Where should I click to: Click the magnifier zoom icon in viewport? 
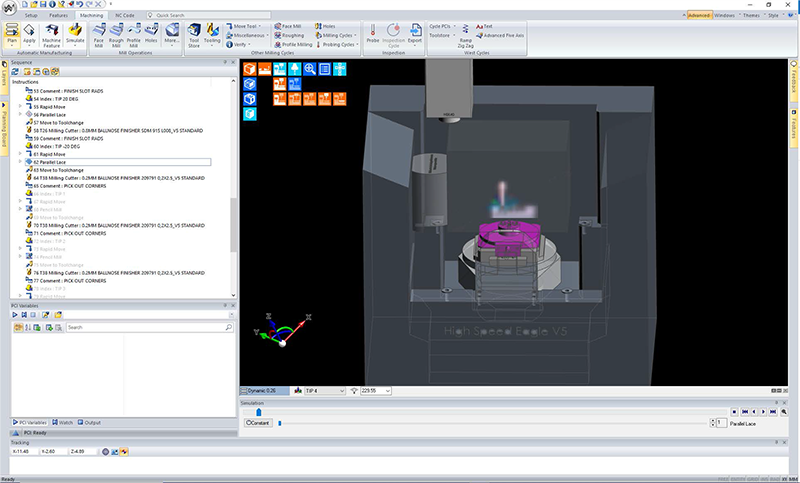click(310, 69)
